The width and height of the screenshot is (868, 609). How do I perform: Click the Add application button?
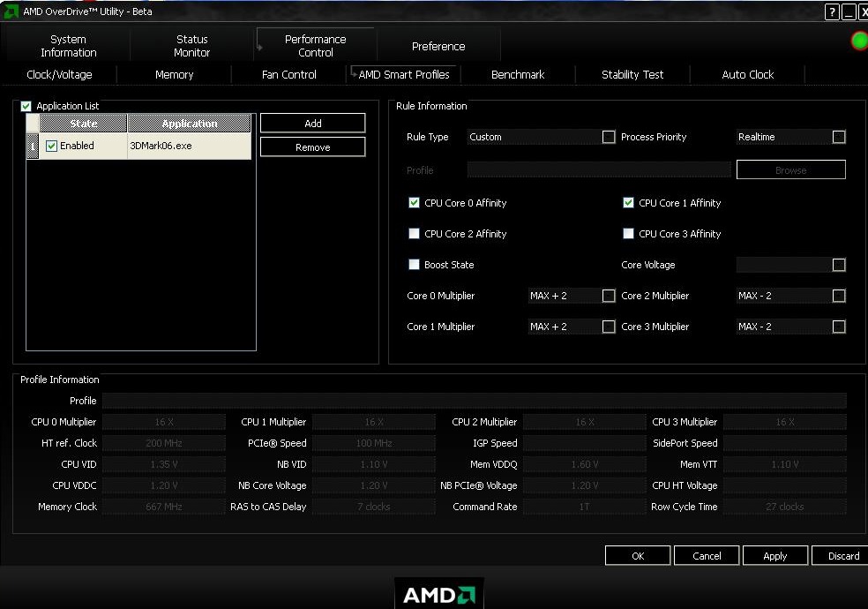312,124
